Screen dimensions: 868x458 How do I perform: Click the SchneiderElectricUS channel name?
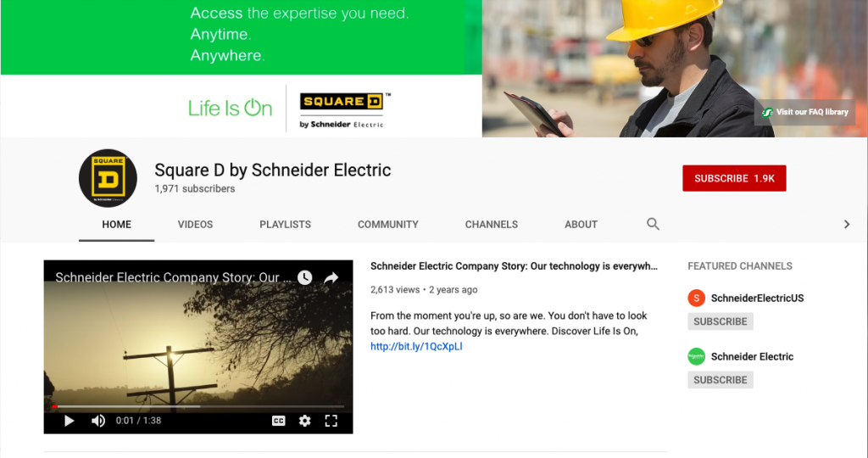click(757, 298)
